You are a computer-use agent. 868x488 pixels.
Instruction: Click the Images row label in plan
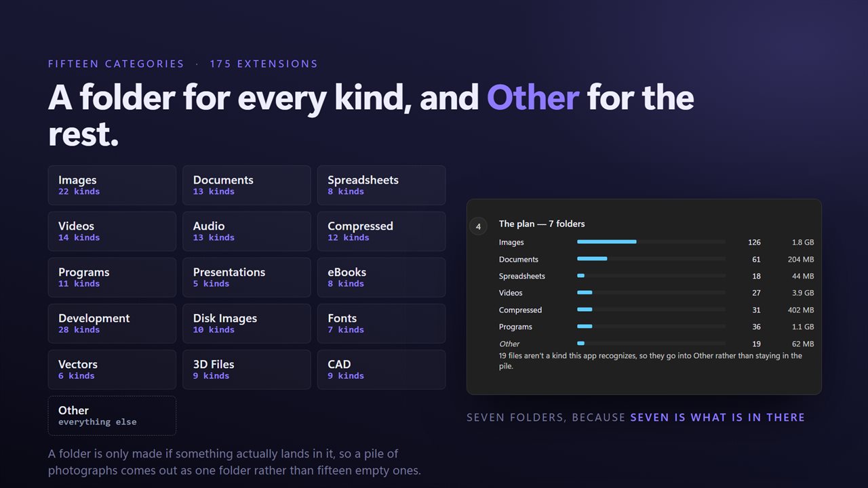click(x=511, y=242)
